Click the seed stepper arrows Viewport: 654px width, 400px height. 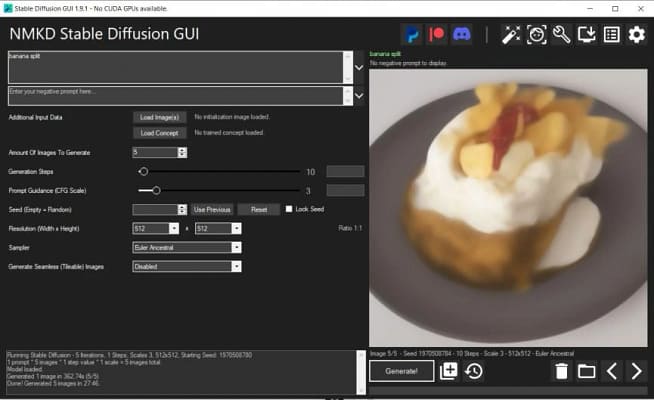click(182, 209)
